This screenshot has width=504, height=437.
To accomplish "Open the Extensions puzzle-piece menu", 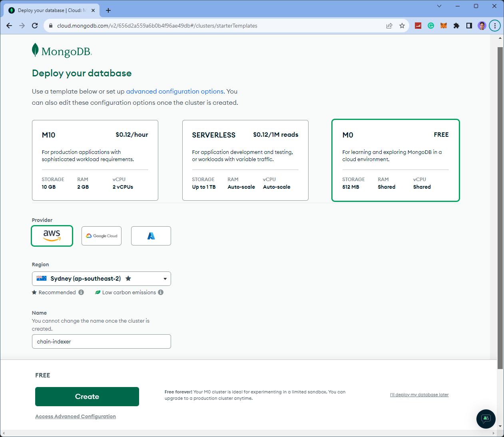I will point(456,26).
